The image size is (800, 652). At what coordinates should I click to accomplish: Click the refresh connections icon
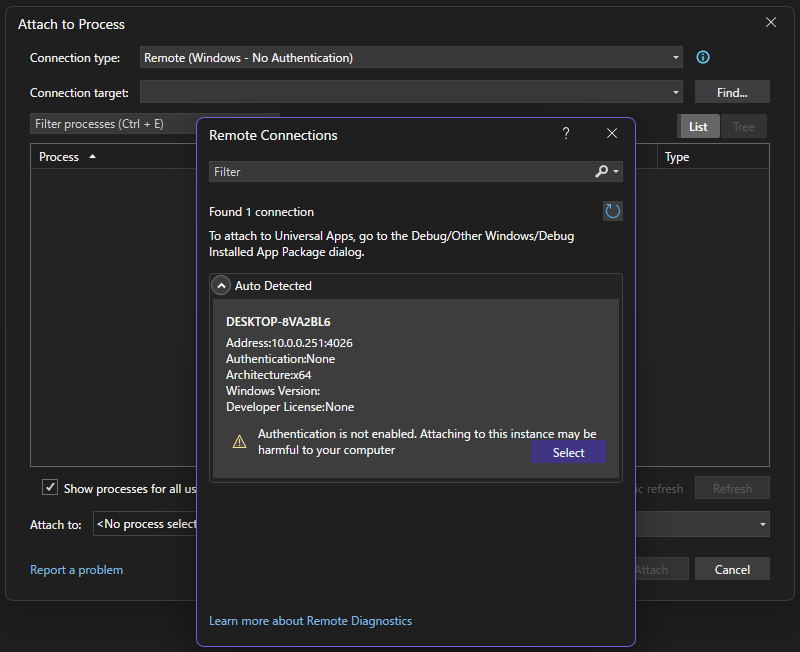[613, 211]
